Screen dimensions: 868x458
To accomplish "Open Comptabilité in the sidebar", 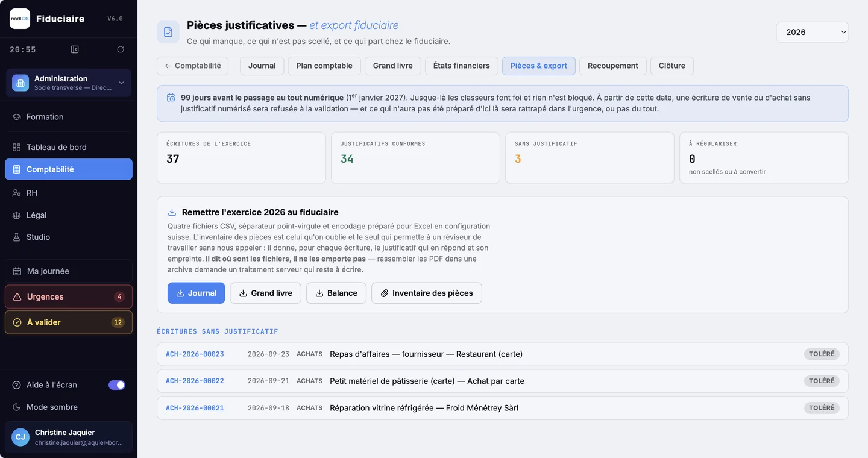I will (x=69, y=169).
